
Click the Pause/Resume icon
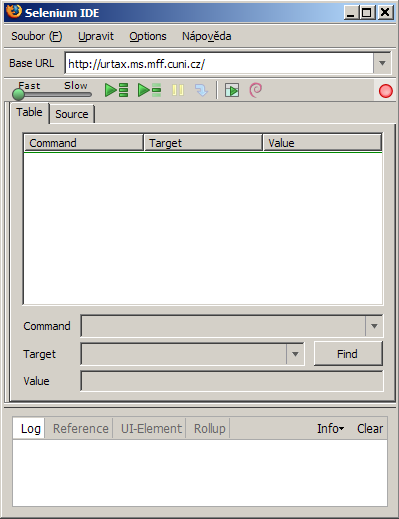178,90
